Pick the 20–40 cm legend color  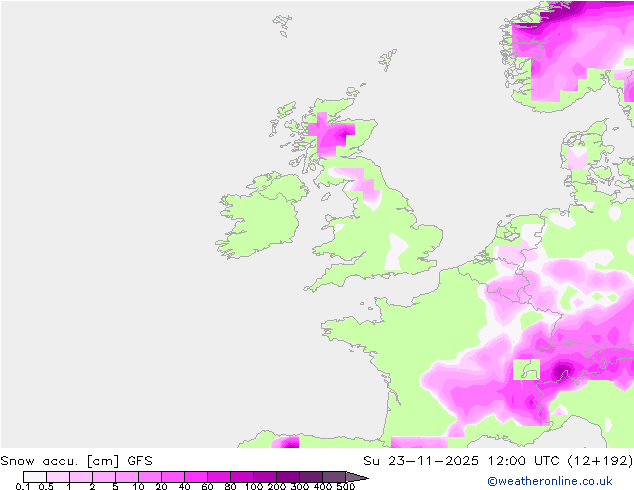click(x=173, y=477)
